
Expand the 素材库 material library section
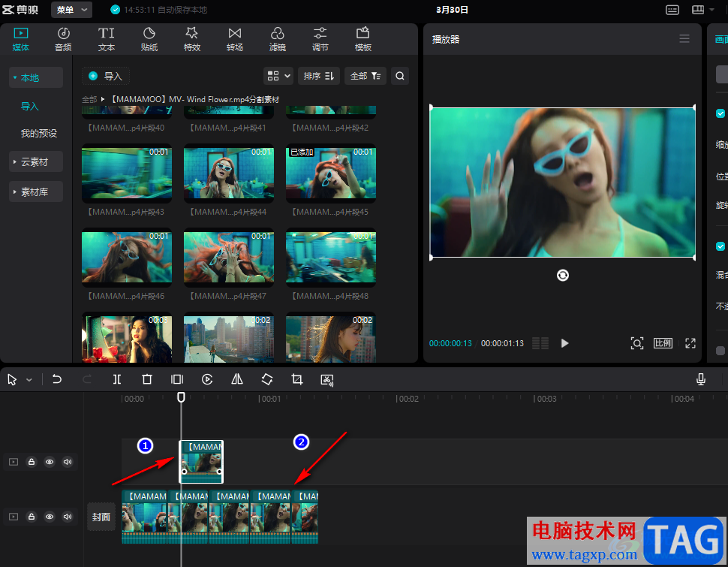(x=36, y=192)
